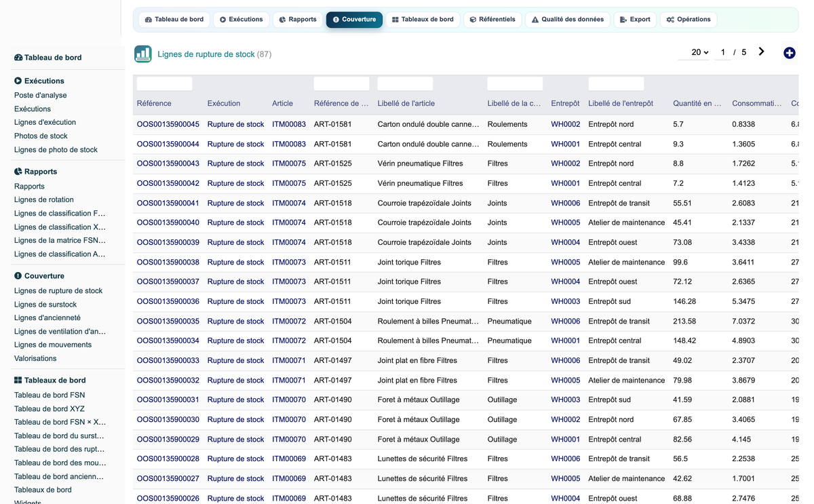Click the Libellé de l'entrepôt filter field
The image size is (814, 504).
click(x=616, y=83)
